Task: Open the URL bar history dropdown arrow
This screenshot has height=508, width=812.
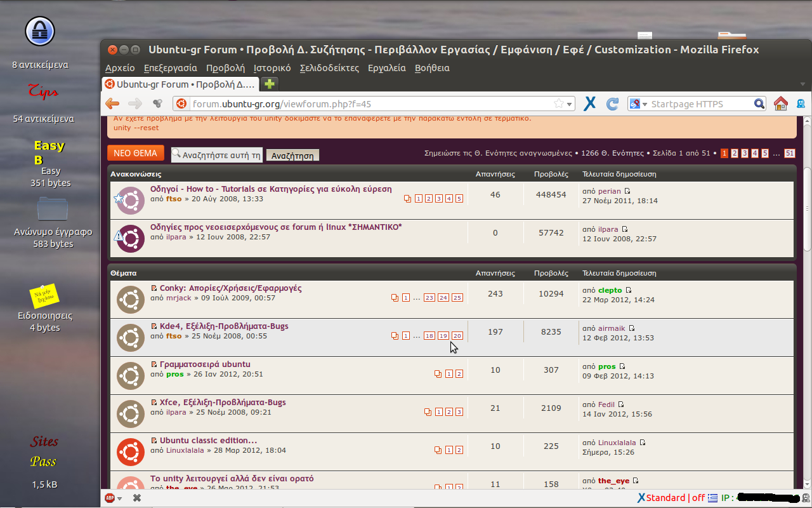Action: coord(569,104)
